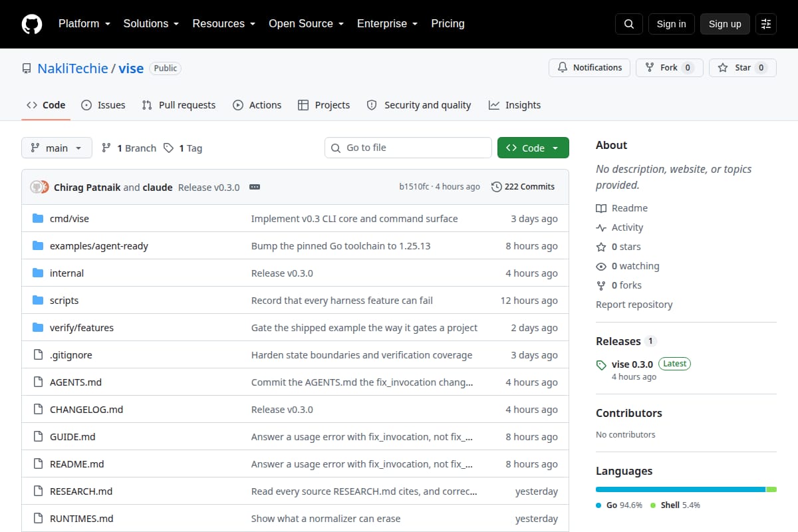Click the GitHub logo icon
The width and height of the screenshot is (798, 532).
click(32, 24)
